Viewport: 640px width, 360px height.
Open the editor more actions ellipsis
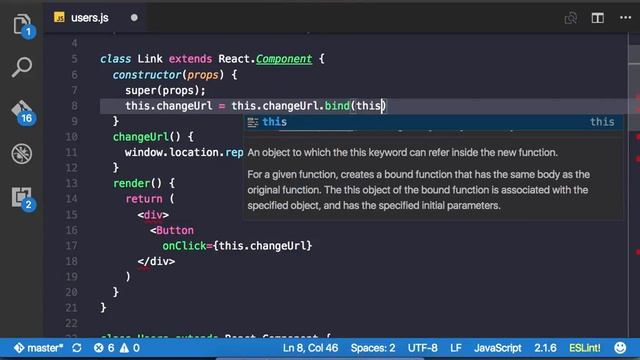pos(625,18)
